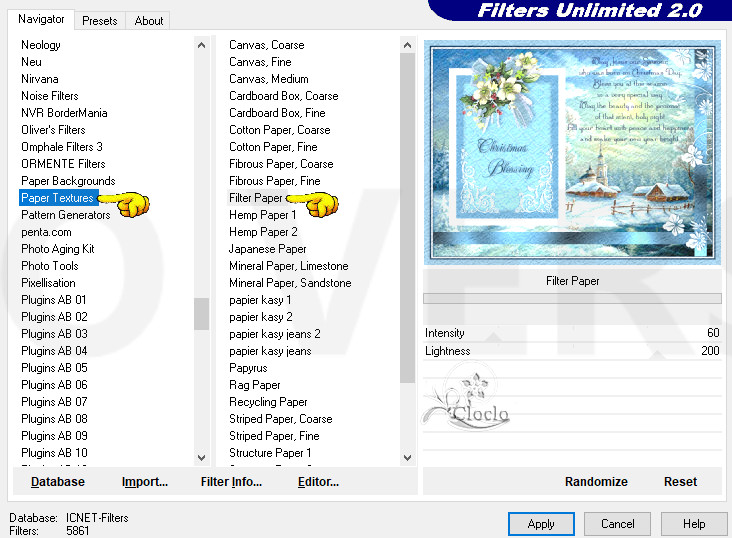
Task: Click the Christmas card preview image
Action: pos(572,152)
